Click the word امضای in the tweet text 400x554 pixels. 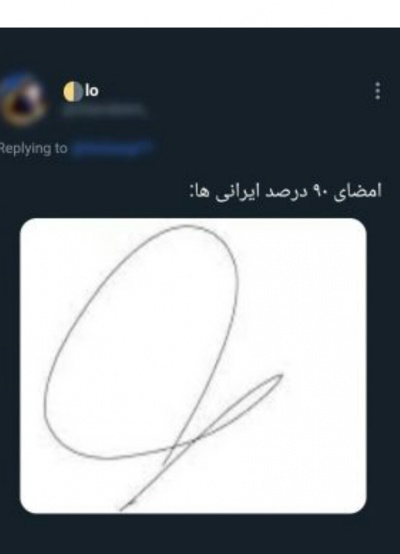pos(358,192)
